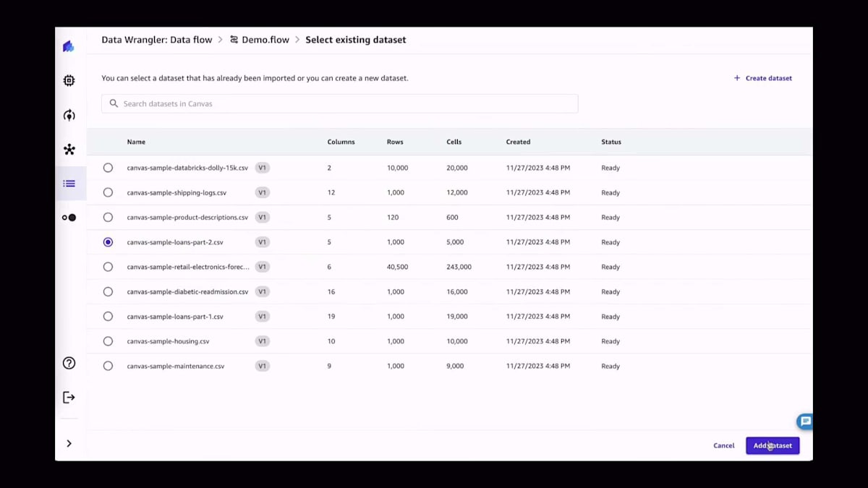Select canvas-sample-databricks-dolly-15k.csv radio button

(108, 168)
